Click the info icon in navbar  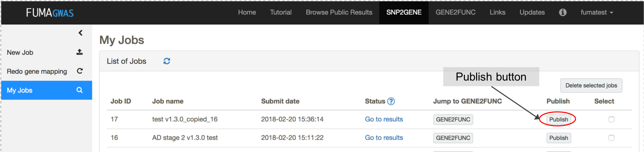(563, 13)
